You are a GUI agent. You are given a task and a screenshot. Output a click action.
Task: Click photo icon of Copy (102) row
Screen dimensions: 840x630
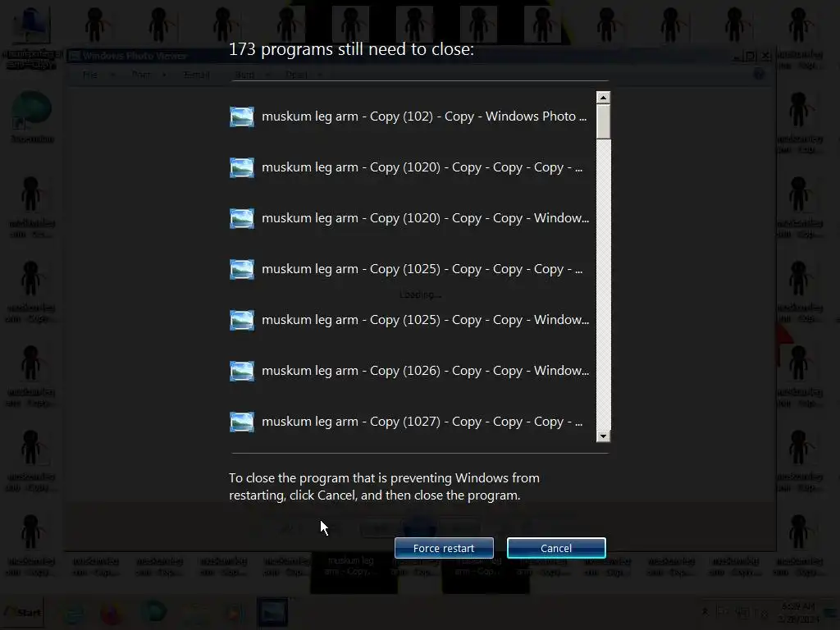pyautogui.click(x=242, y=116)
